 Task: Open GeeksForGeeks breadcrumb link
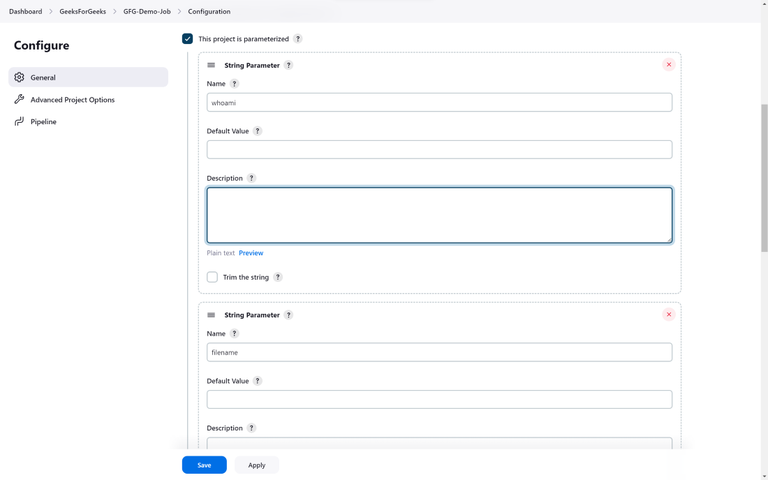tap(83, 11)
